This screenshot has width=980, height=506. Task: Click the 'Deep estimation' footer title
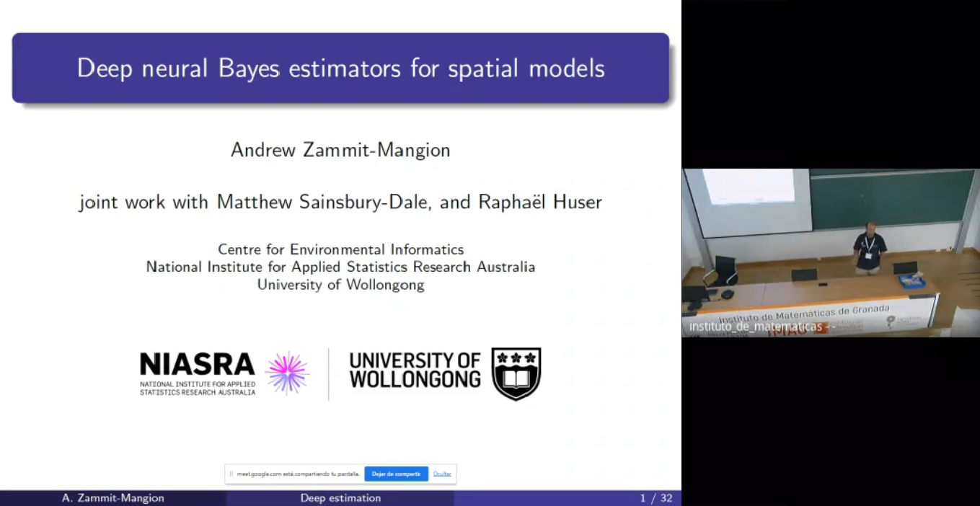[x=340, y=498]
